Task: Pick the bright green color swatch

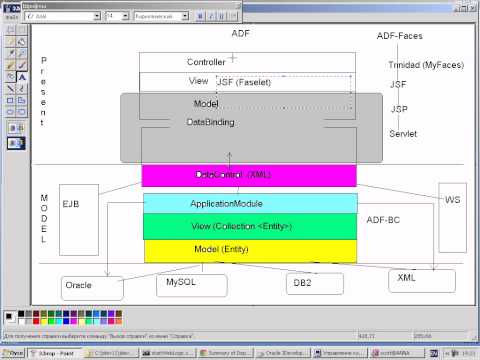Action: click(51, 321)
